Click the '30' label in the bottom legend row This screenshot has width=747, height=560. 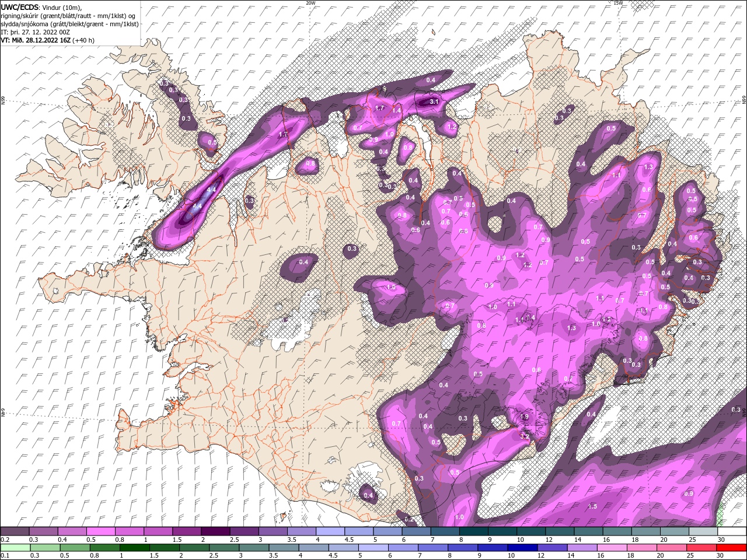(x=721, y=555)
